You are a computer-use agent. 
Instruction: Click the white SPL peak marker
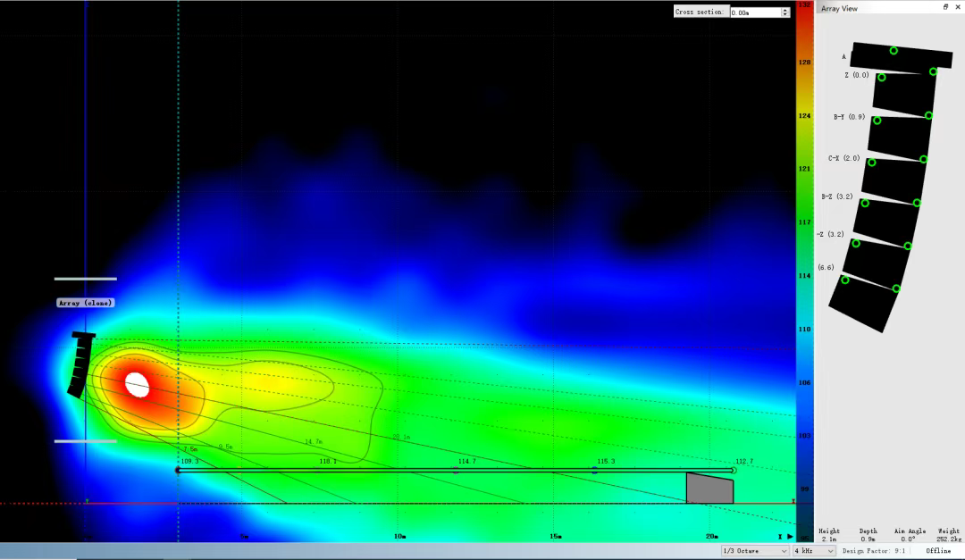pos(137,383)
